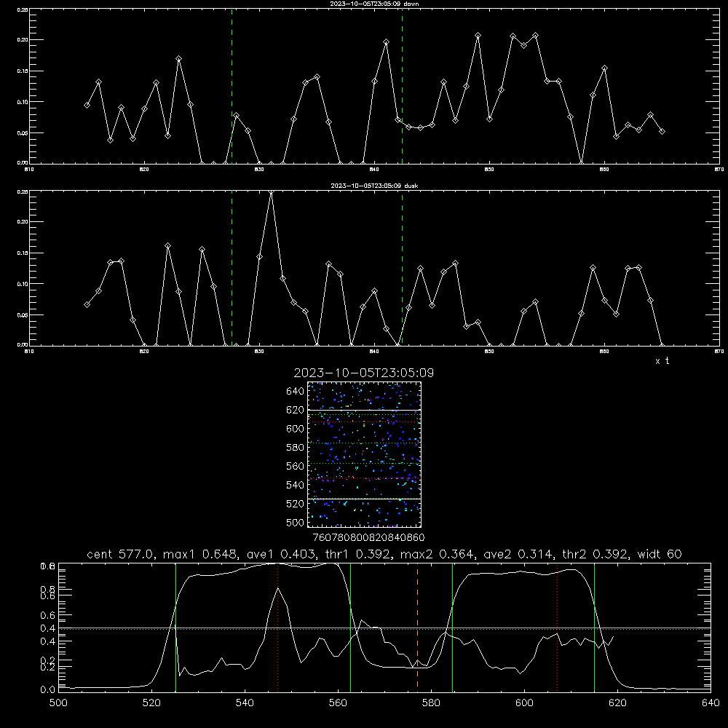Screen dimensions: 728x728
Task: Click the solid white horizontal line near 620 in the scatter image
Action: pyautogui.click(x=364, y=410)
